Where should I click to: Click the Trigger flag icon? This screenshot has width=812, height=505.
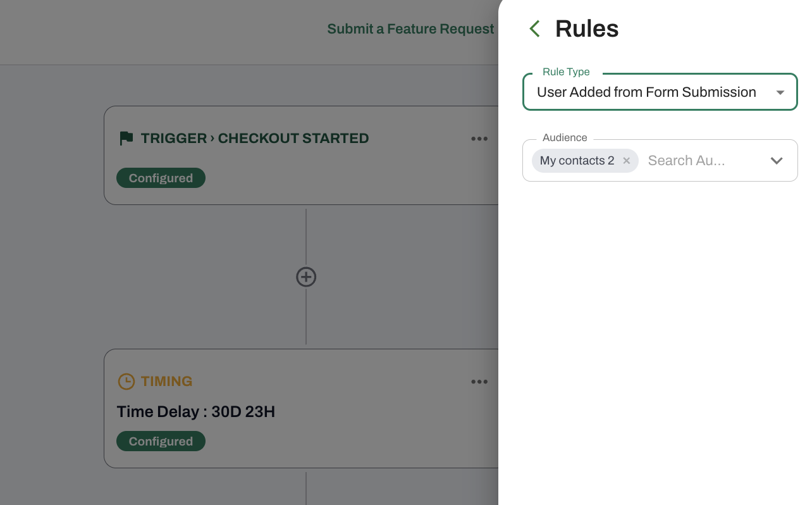(x=126, y=139)
